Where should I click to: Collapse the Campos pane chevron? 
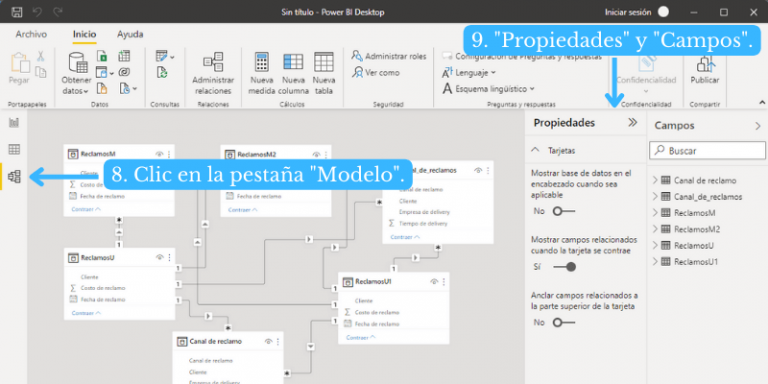[x=758, y=126]
